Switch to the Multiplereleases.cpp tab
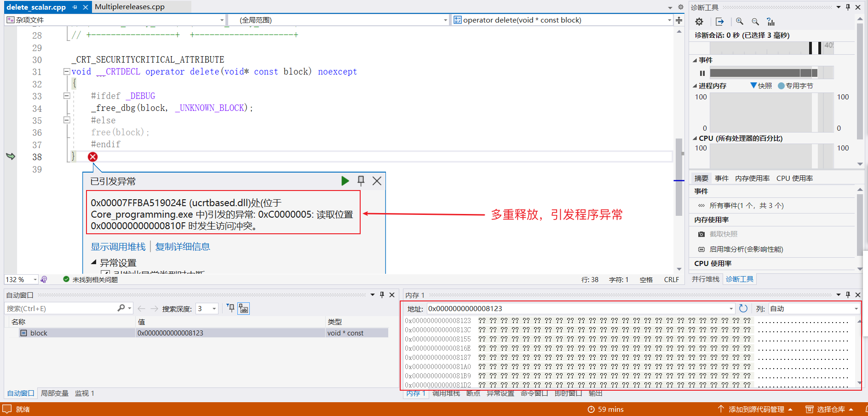Screen dimensions: 868x416 pyautogui.click(x=130, y=7)
